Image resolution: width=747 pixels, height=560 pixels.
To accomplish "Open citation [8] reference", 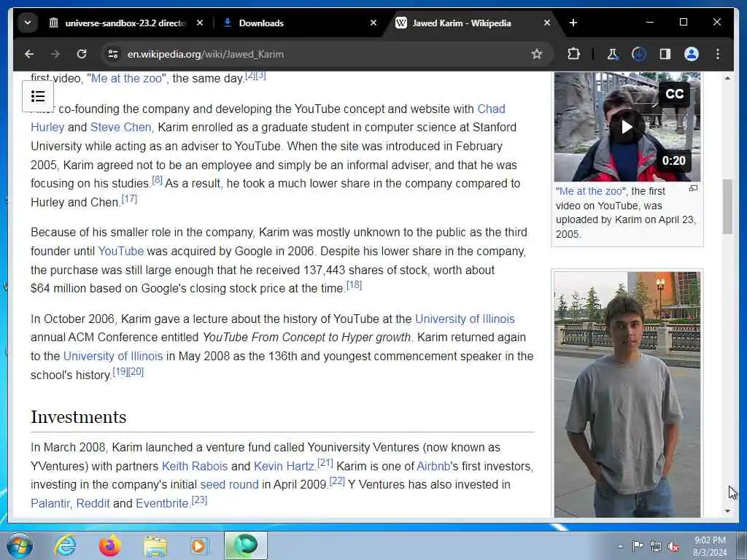I will click(158, 180).
